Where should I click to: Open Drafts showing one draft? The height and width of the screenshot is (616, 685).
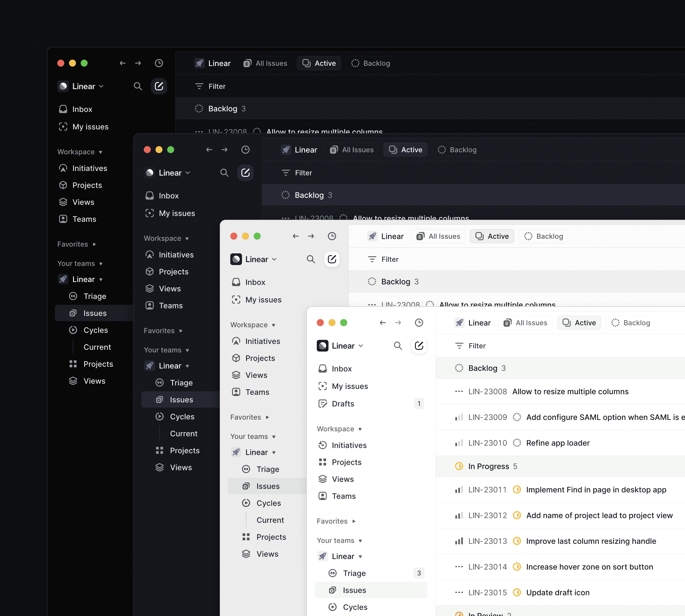coord(343,404)
